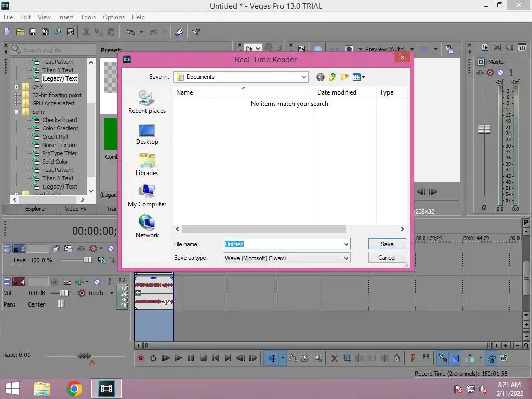Toggle Arm for Record on track 4
The width and height of the screenshot is (532, 399).
(54, 282)
